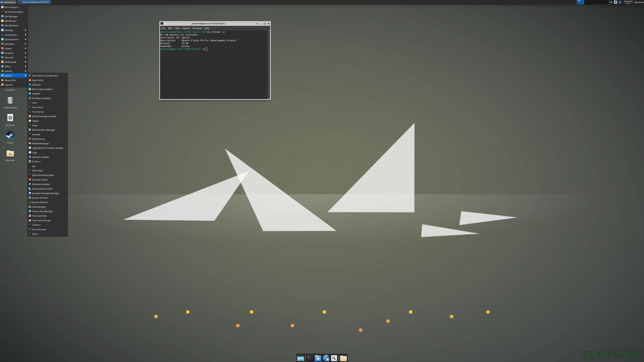Open the application finder magnifier icon on the dock
Viewport: 644px width, 362px height.
(334, 358)
